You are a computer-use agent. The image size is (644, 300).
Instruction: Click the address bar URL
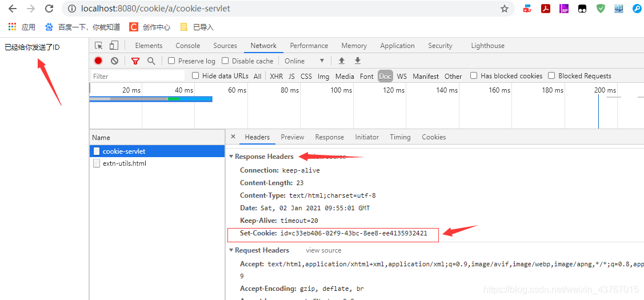tap(155, 9)
